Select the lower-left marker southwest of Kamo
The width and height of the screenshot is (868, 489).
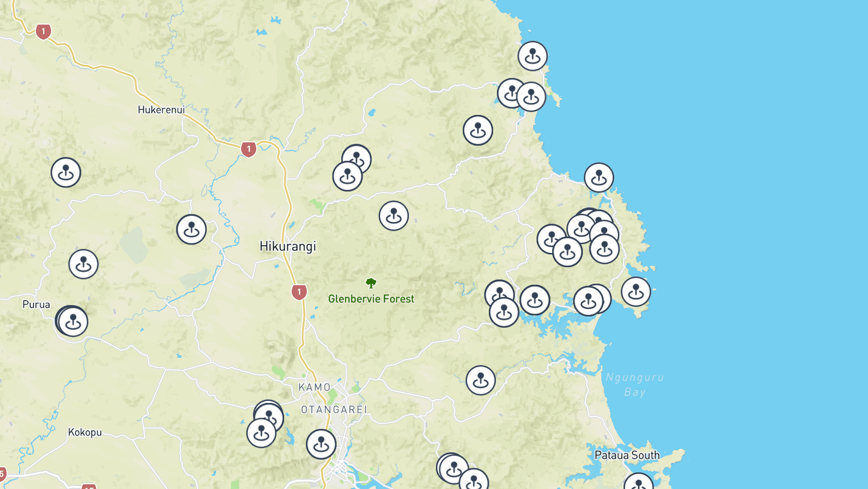(261, 433)
